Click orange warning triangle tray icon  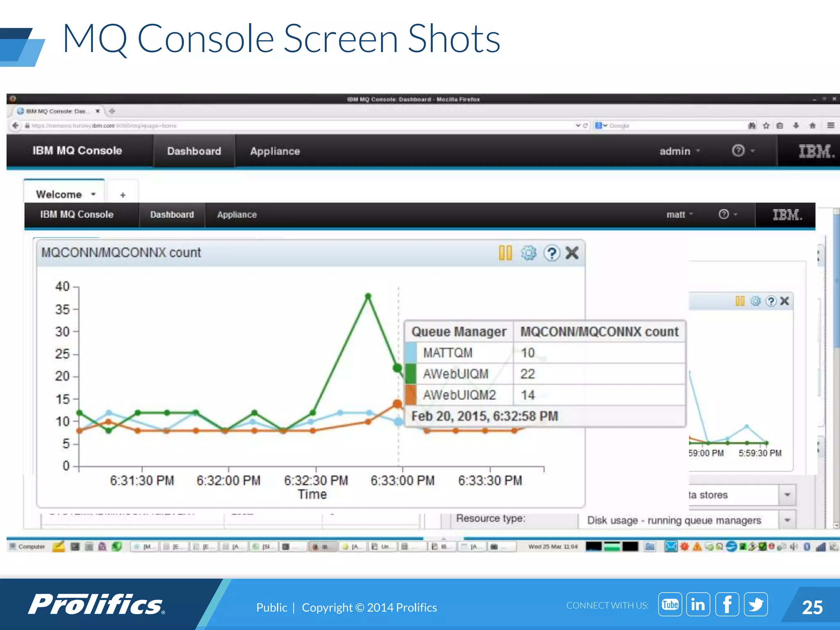[697, 546]
